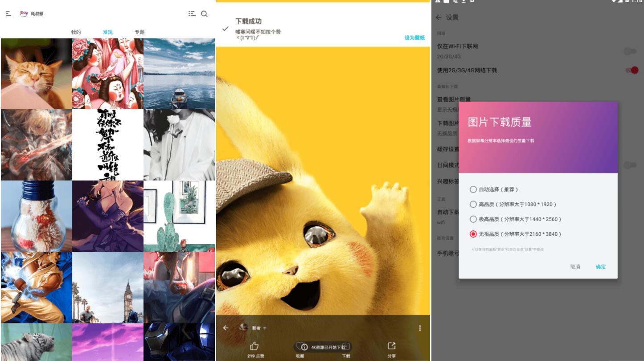Tap the download notification icon in status bar

pos(464,1)
